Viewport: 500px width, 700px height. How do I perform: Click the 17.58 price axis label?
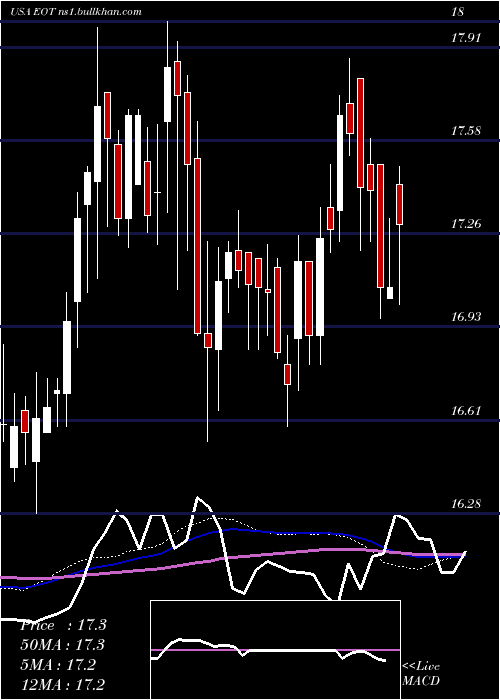tap(466, 131)
